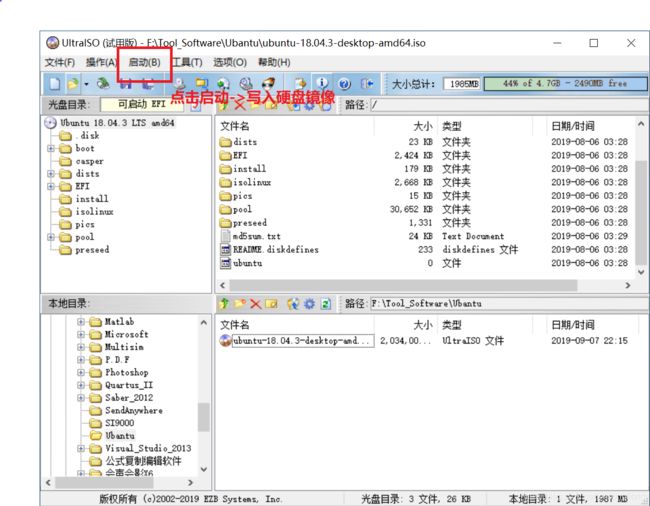Screen dimensions: 650x506
Task: Expand the boot folder in the ISO tree
Action: 51,148
